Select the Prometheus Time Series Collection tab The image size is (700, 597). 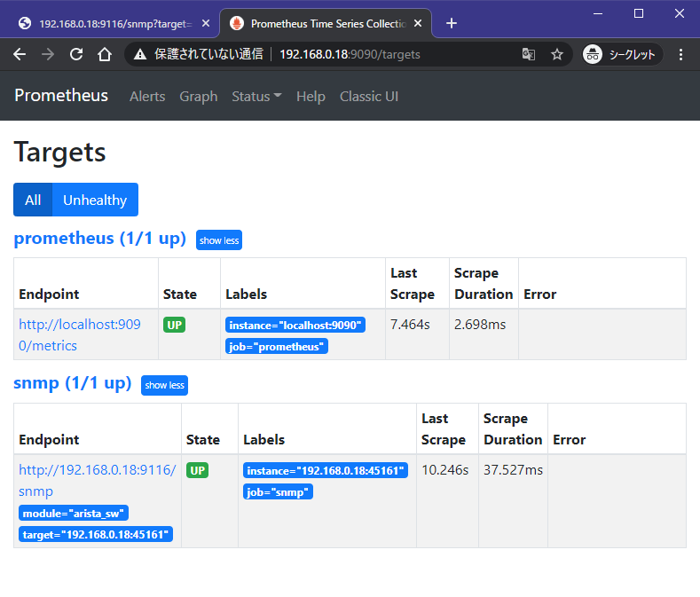[325, 23]
